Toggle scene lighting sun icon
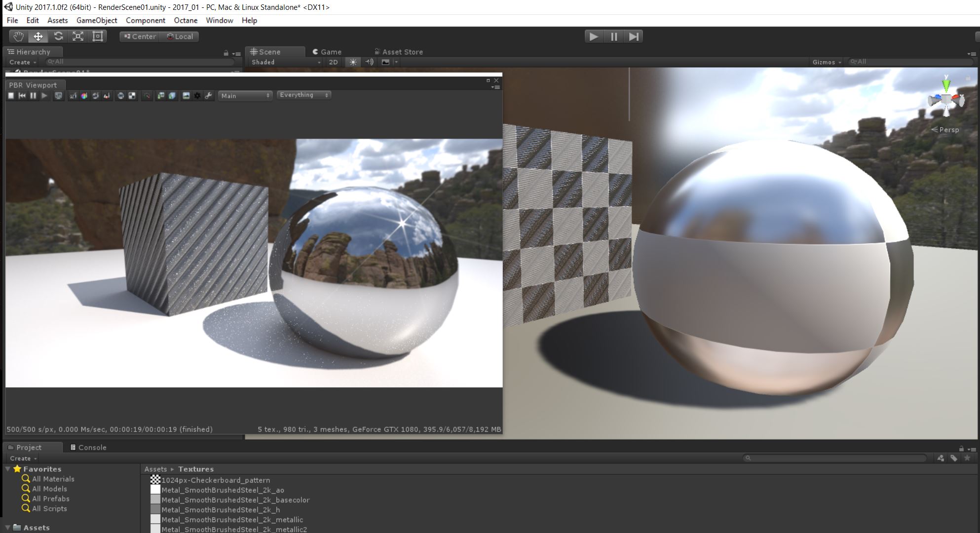This screenshot has width=980, height=533. click(x=352, y=62)
